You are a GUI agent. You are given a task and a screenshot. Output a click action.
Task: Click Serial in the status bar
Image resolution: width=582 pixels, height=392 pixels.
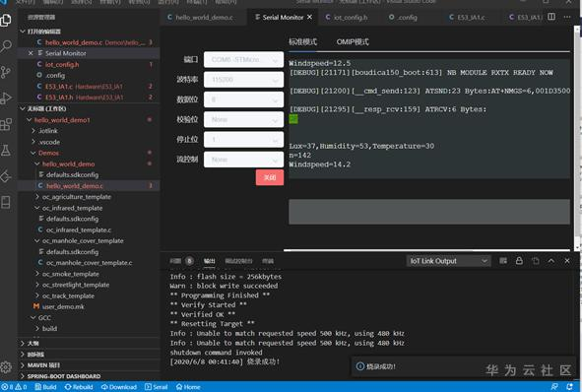(x=157, y=387)
